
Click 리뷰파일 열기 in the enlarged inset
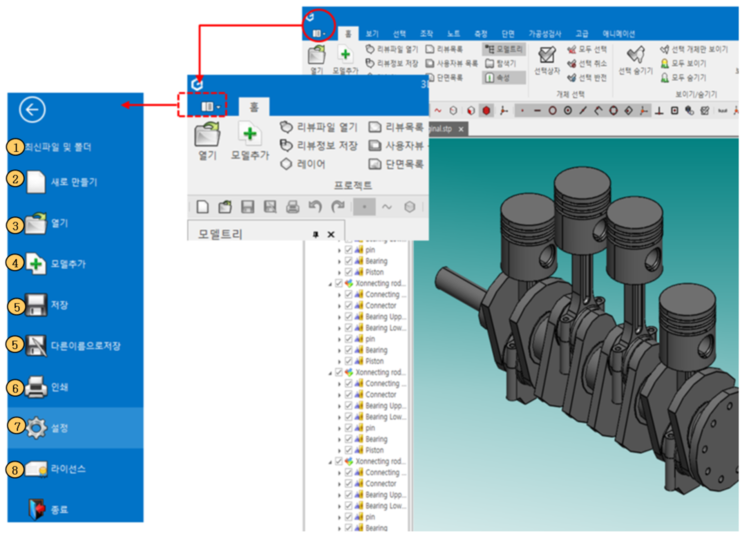319,127
